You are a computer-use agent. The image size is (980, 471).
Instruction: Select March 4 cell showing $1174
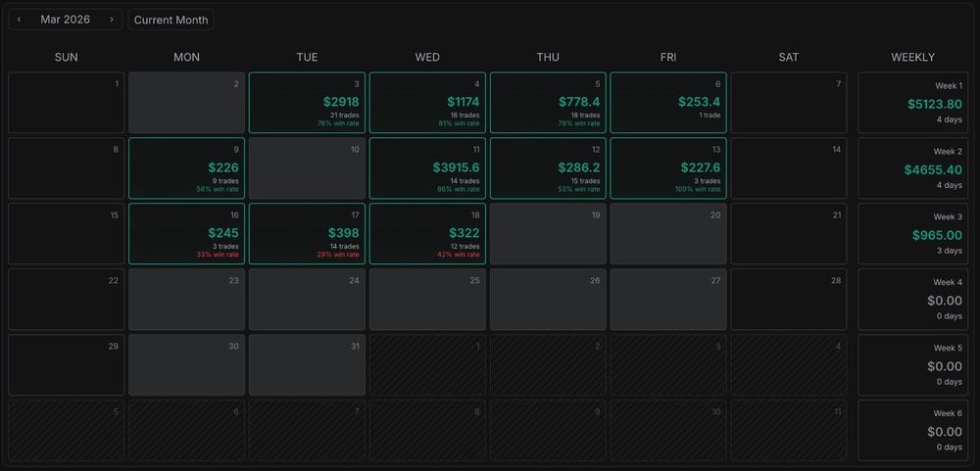click(427, 103)
